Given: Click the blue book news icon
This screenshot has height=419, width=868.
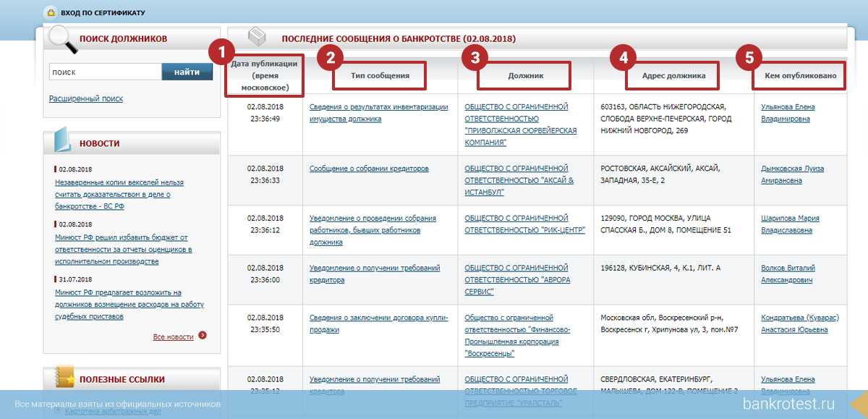Looking at the screenshot, I should 62,141.
